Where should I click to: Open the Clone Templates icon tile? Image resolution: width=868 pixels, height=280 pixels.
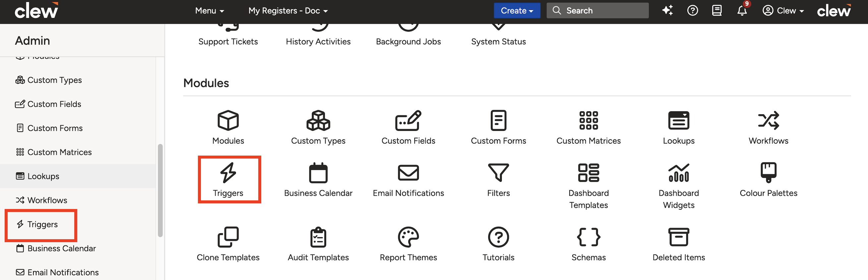(228, 237)
